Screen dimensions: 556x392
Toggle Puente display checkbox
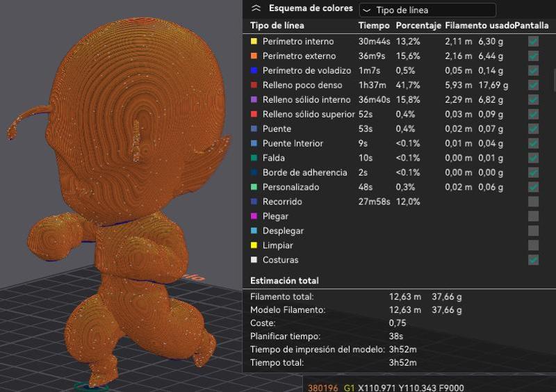click(533, 129)
